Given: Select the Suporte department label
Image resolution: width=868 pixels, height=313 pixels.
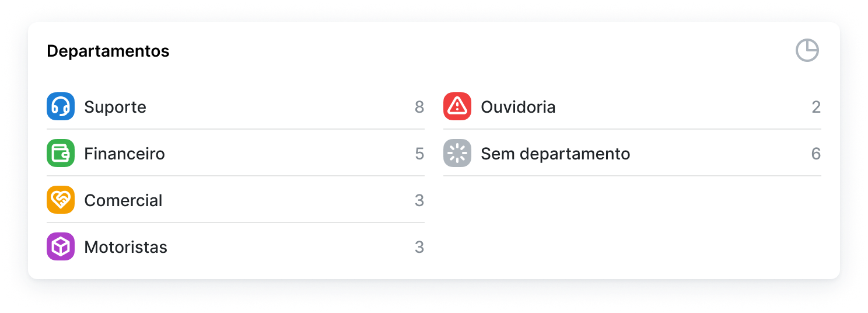Looking at the screenshot, I should coord(115,107).
